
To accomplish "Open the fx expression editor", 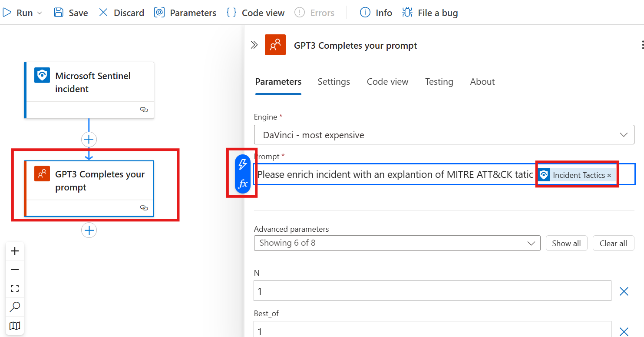I will coord(243,184).
